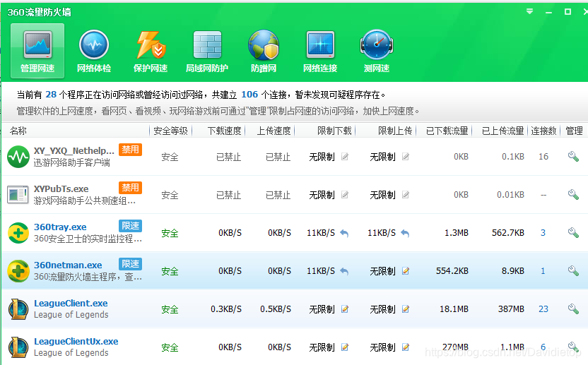Edit download limit for XY_YXQ_Nethelp
Image resolution: width=588 pixels, height=365 pixels.
pos(345,157)
